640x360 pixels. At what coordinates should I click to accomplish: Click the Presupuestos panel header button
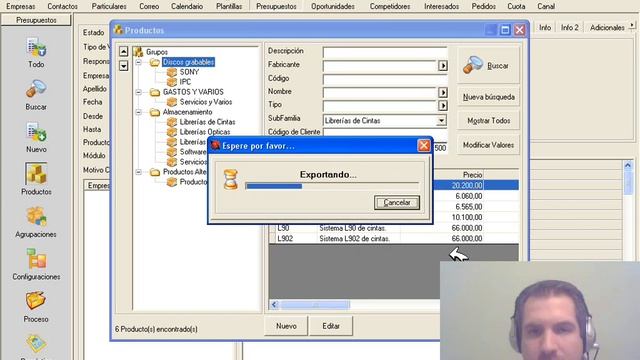[x=36, y=20]
